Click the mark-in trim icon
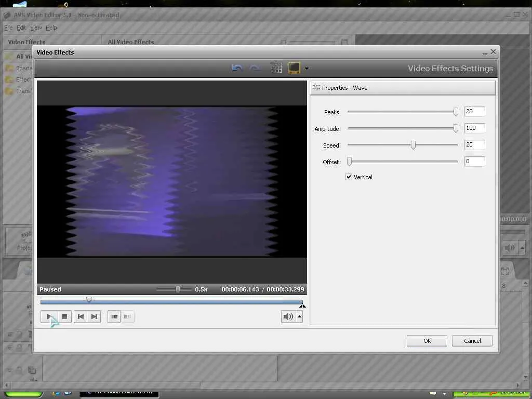This screenshot has height=399, width=532. pos(114,316)
